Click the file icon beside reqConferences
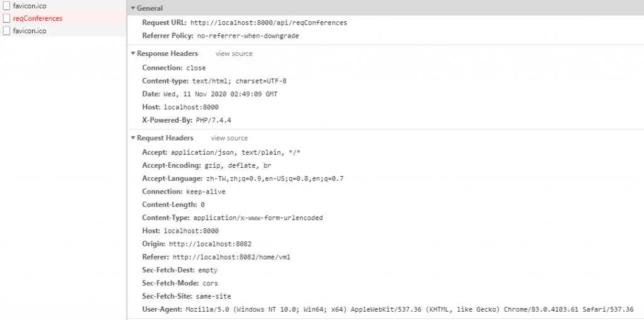Image resolution: width=644 pixels, height=320 pixels. pos(6,18)
